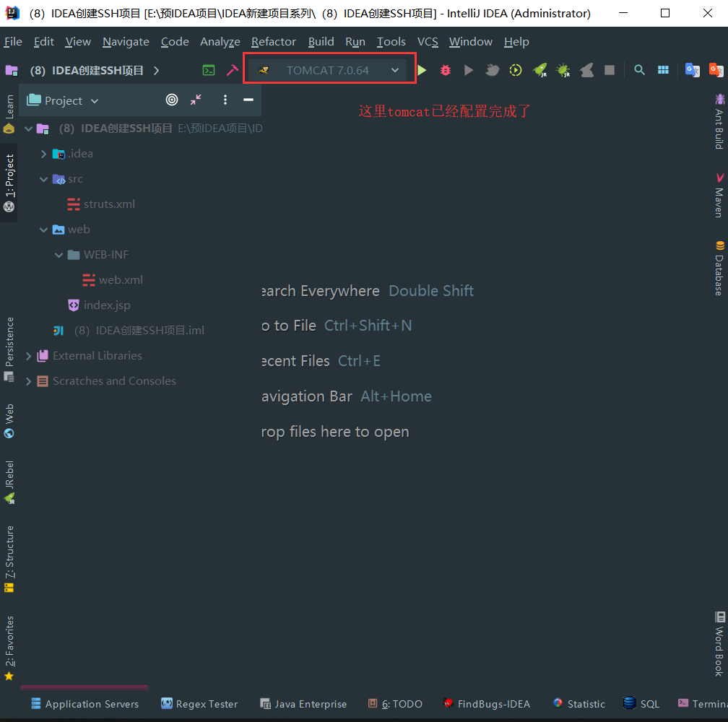The width and height of the screenshot is (728, 722).
Task: Open the Web tool window tab
Action: pos(9,421)
